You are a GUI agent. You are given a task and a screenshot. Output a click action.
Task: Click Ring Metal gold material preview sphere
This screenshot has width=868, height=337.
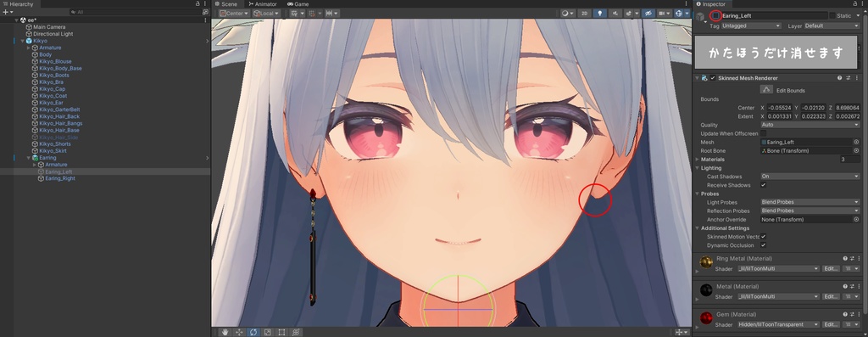point(706,262)
